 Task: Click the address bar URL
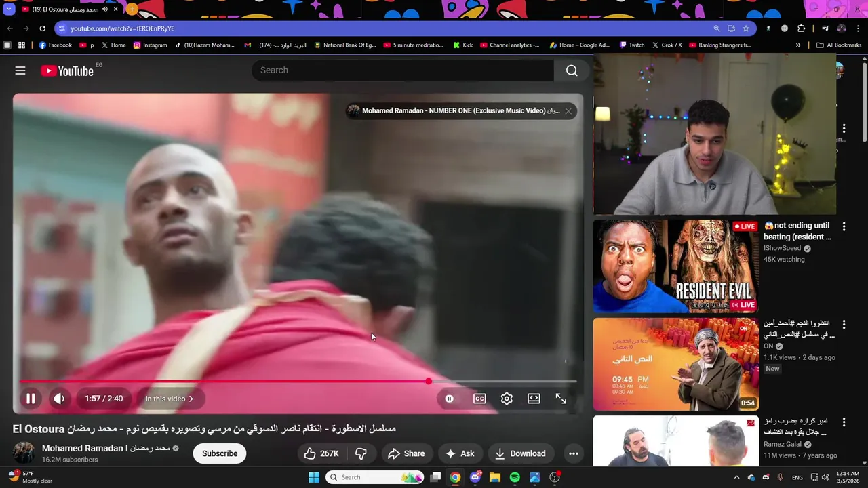pos(122,28)
